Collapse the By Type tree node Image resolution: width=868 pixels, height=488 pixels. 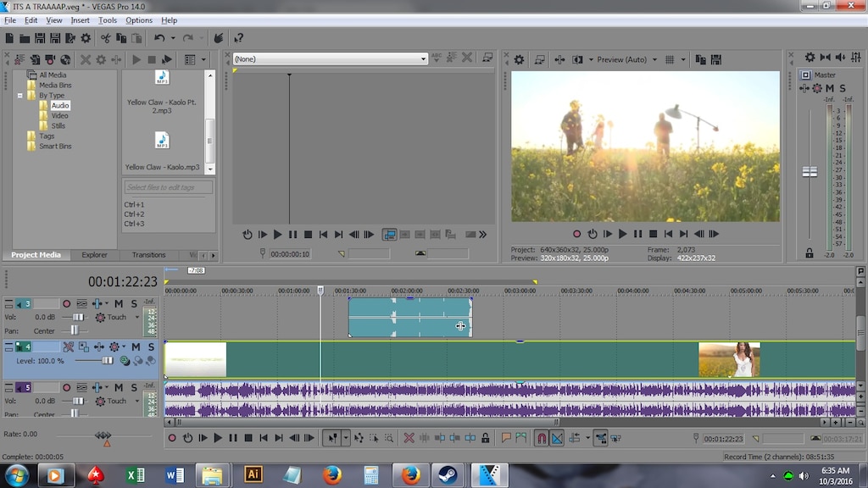(x=19, y=96)
